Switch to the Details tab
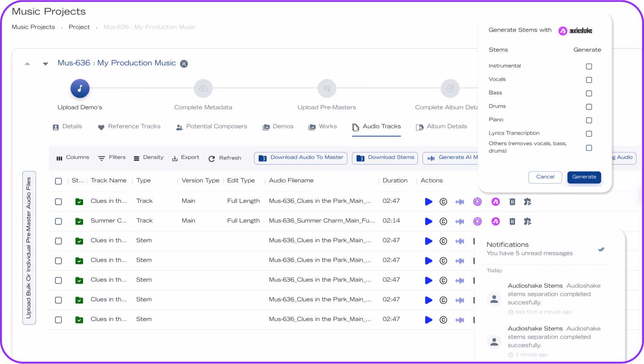Screen dimensions: 644x364 [x=68, y=127]
